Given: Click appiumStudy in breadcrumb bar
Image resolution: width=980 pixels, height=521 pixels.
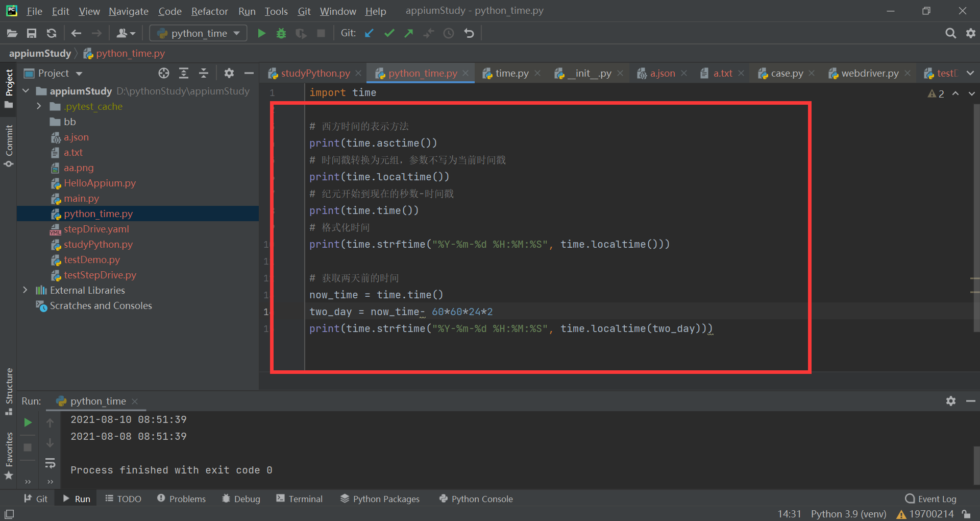Looking at the screenshot, I should pos(40,53).
